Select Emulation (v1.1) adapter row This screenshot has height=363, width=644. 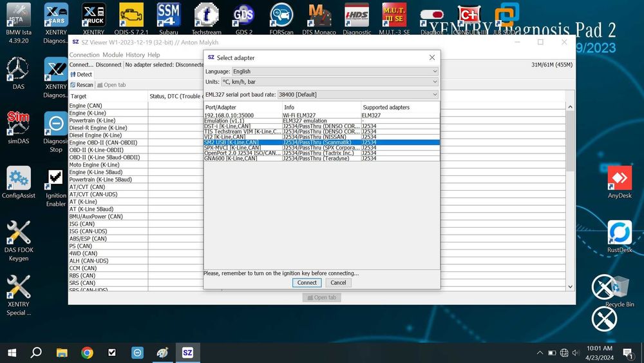coord(321,121)
